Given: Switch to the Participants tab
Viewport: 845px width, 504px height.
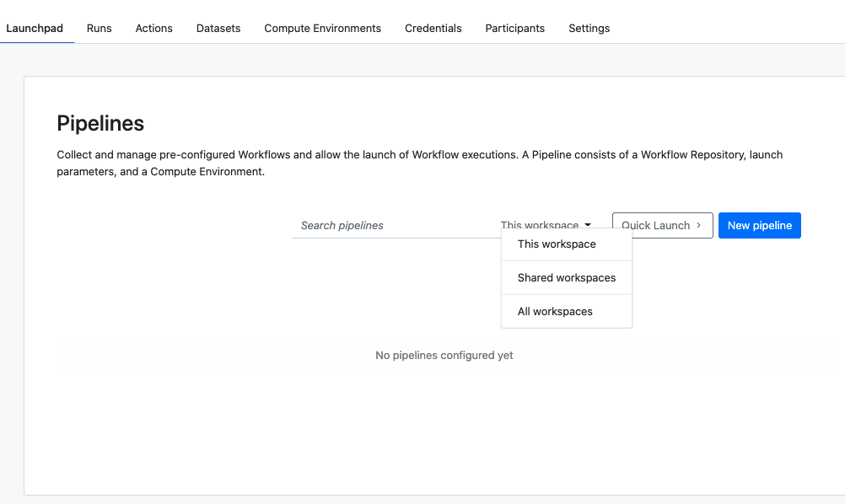Looking at the screenshot, I should 514,28.
